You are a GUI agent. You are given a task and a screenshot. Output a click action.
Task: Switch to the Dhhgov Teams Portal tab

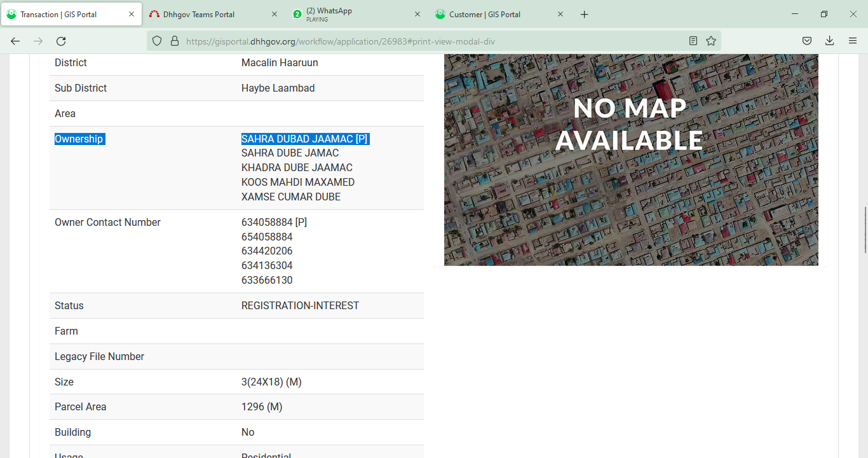click(x=215, y=14)
